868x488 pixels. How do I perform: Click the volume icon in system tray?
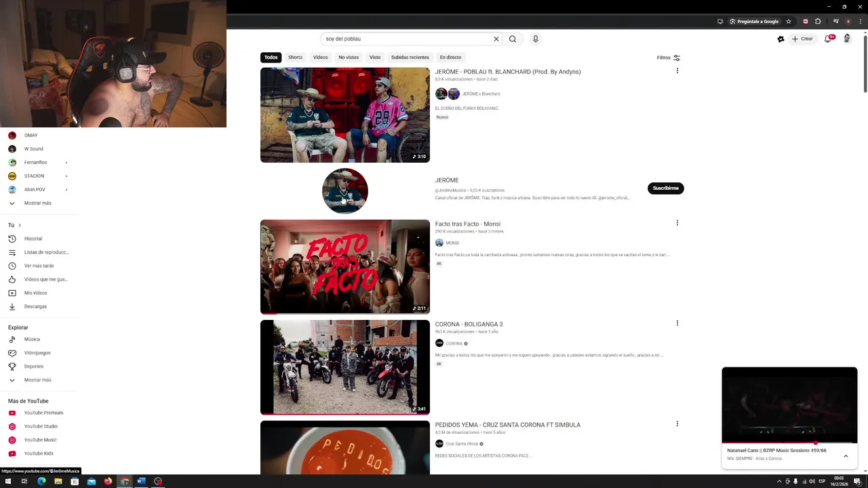pos(812,481)
